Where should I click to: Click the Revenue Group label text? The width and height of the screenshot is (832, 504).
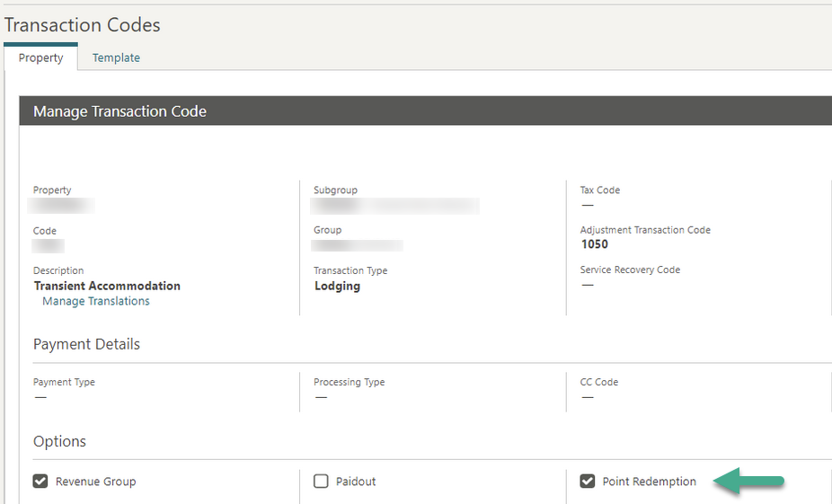click(95, 482)
